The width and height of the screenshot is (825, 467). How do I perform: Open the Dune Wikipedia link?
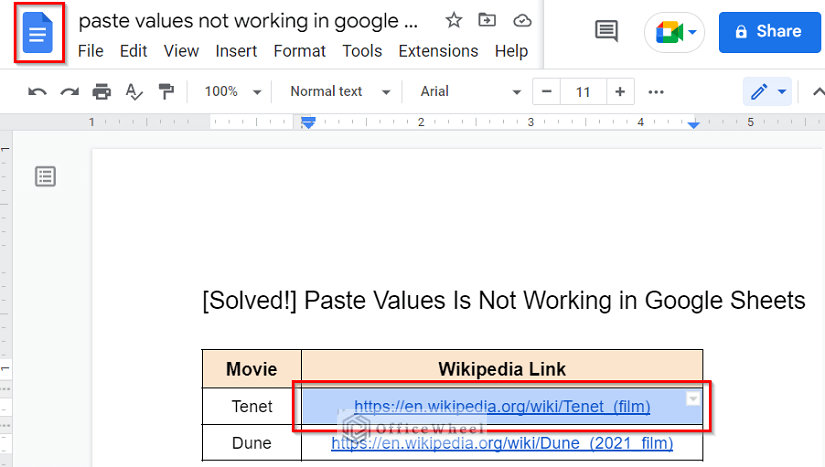(x=502, y=443)
